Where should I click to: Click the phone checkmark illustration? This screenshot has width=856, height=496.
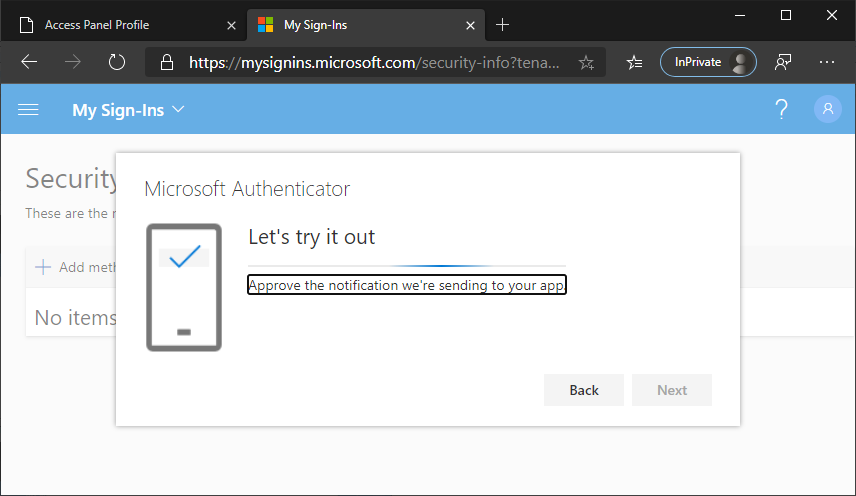tap(184, 287)
